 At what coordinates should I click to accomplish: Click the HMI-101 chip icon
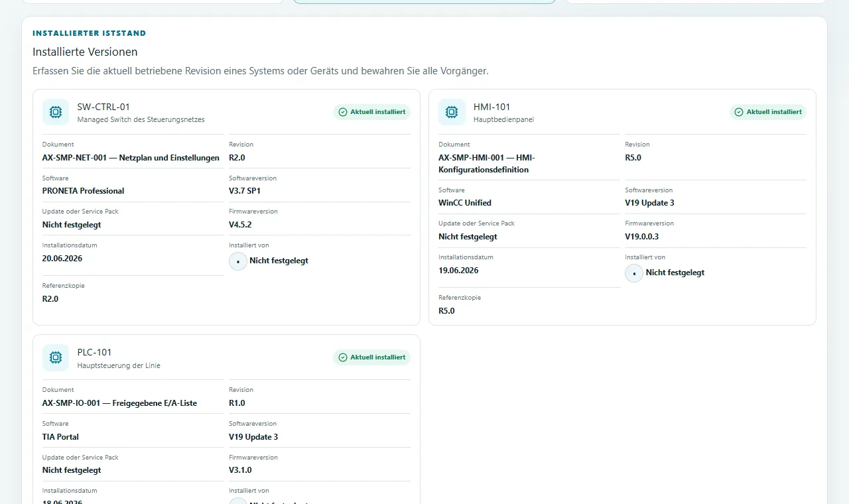(452, 112)
